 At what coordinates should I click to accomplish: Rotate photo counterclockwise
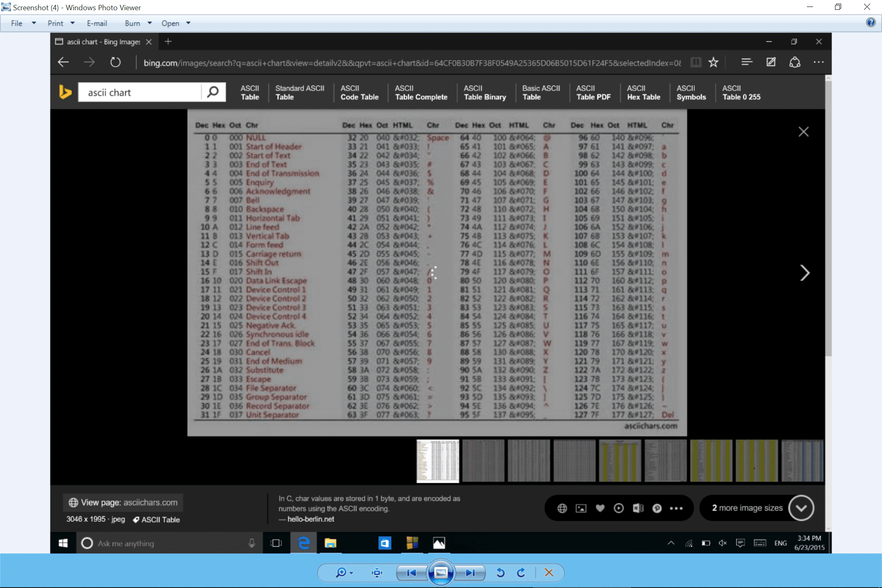point(501,573)
